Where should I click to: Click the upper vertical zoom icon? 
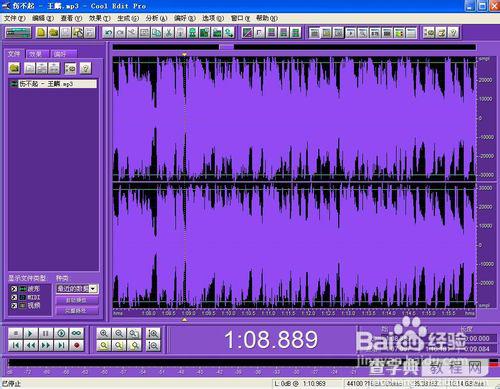(x=153, y=333)
